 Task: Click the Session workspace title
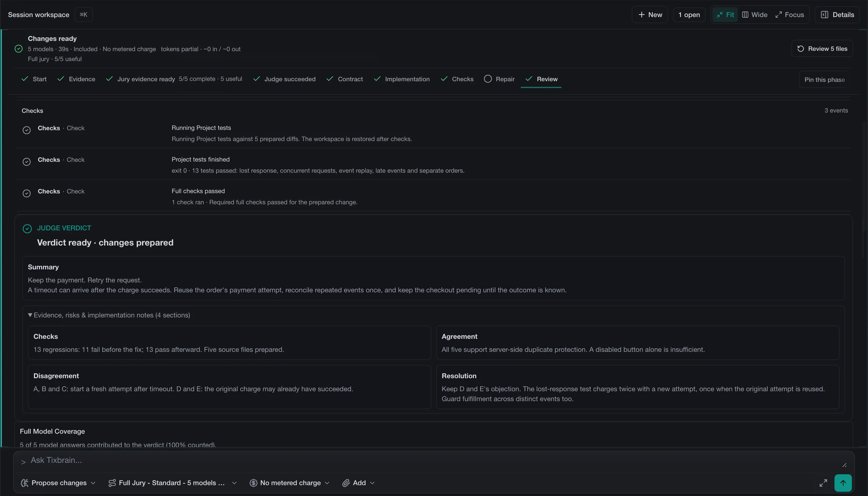click(x=38, y=15)
